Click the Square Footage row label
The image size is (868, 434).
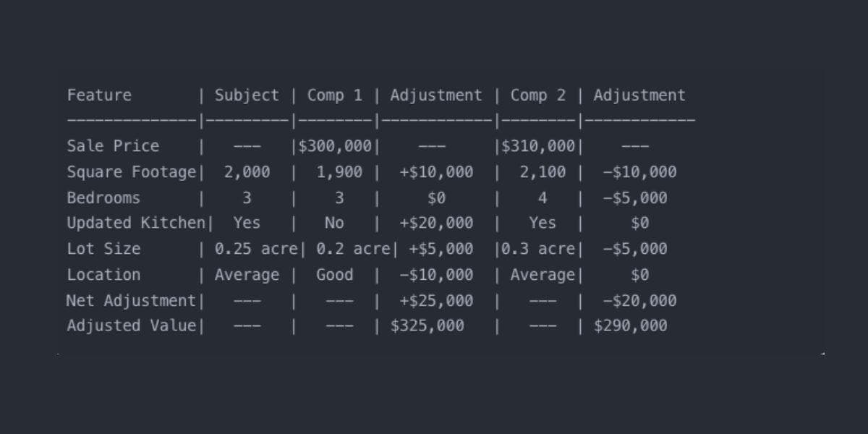coord(131,172)
